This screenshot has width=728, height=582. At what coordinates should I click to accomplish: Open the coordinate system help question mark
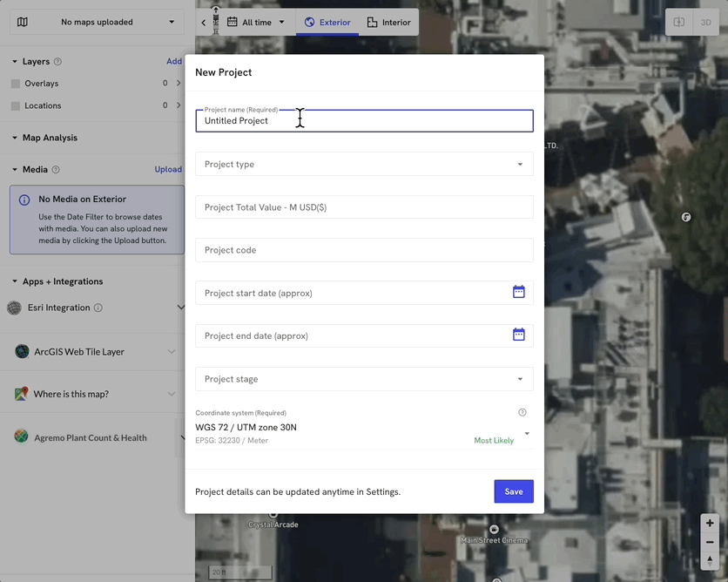pos(522,411)
